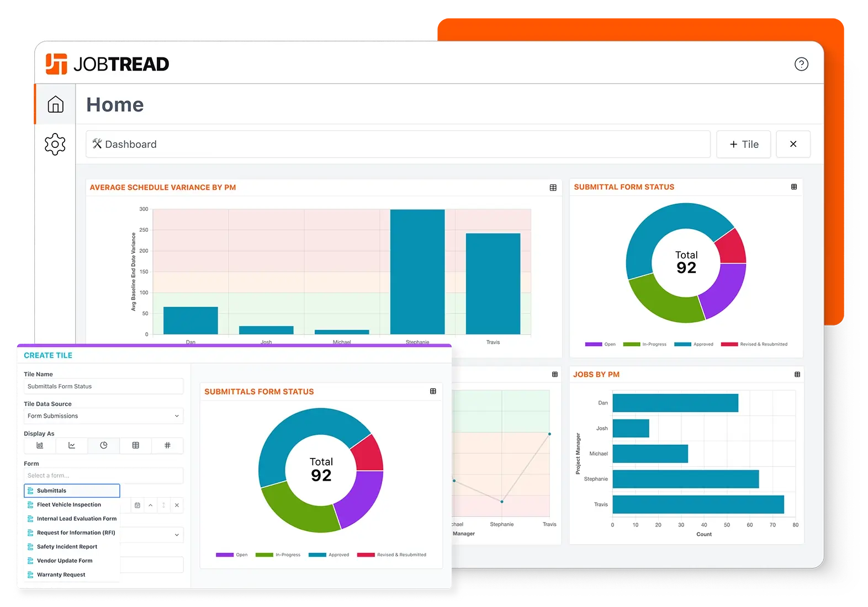Open table icon on Submittal Form Status tile
The image size is (868, 607).
tap(794, 187)
